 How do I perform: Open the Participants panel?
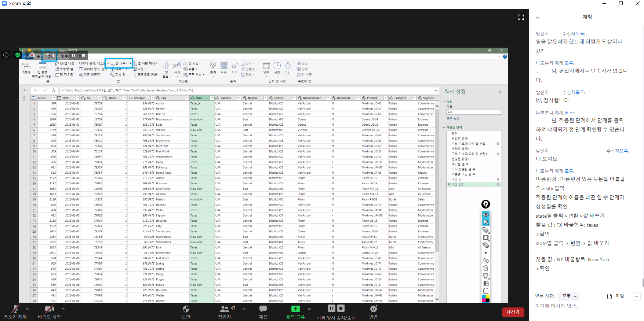pyautogui.click(x=224, y=309)
